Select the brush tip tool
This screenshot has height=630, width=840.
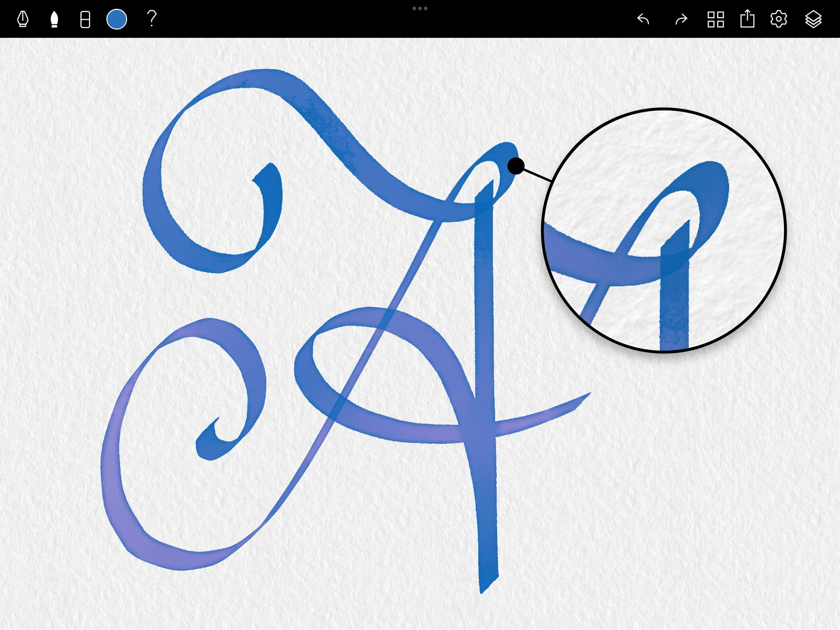click(54, 19)
